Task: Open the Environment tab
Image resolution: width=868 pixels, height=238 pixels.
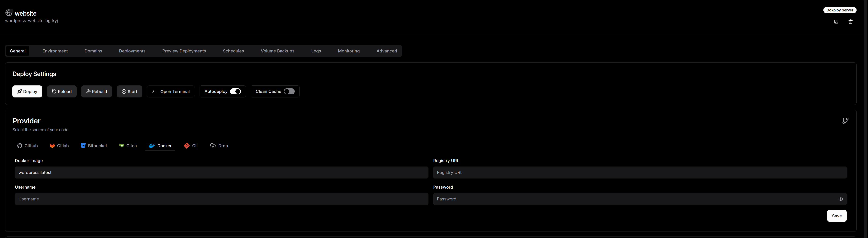Action: pyautogui.click(x=55, y=51)
